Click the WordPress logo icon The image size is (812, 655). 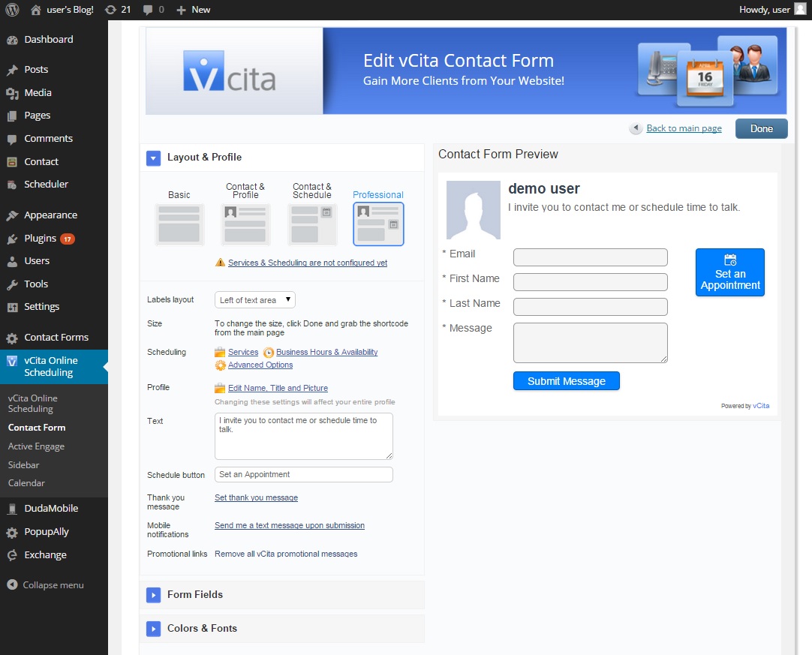tap(12, 10)
